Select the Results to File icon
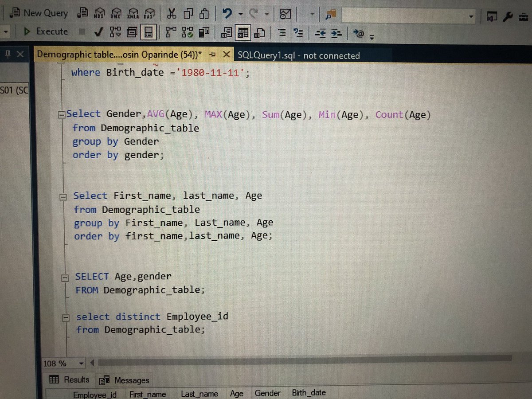Image resolution: width=532 pixels, height=399 pixels. 259,32
